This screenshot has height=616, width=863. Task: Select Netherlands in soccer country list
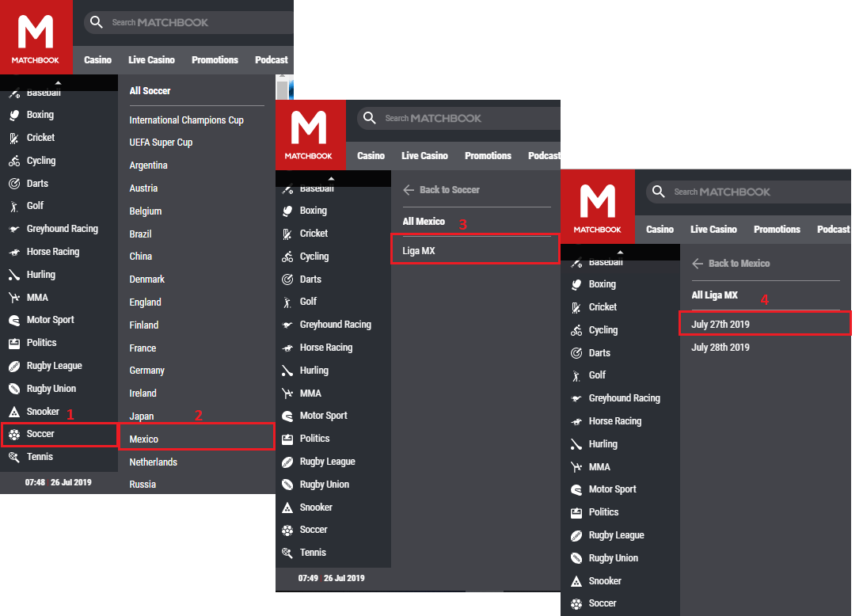153,462
